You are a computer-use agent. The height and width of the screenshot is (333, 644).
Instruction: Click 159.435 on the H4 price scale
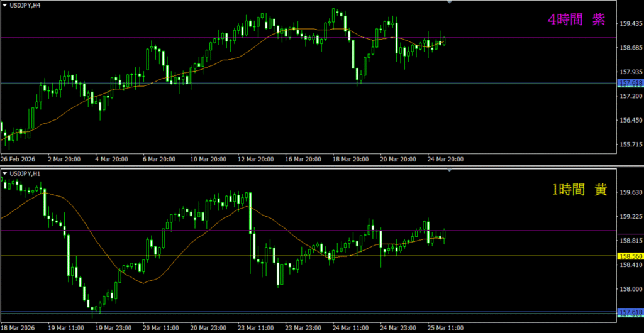coord(630,24)
